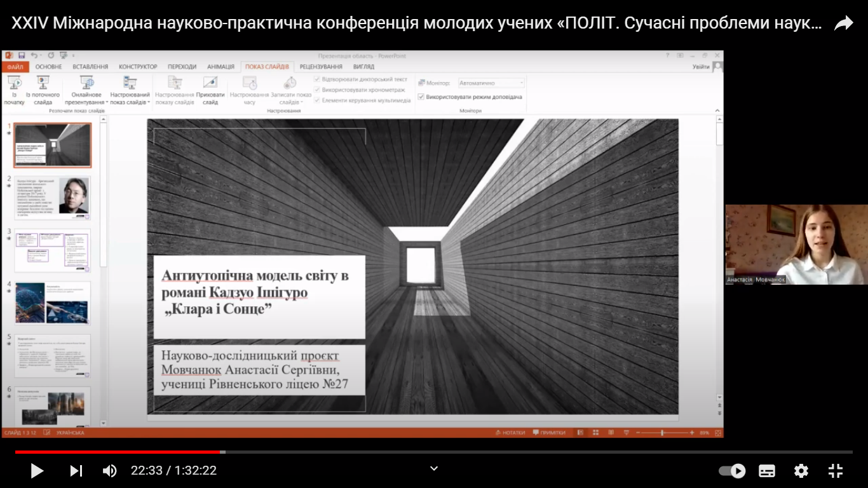This screenshot has width=868, height=488.
Task: Open YouTube settings gear
Action: pyautogui.click(x=801, y=471)
